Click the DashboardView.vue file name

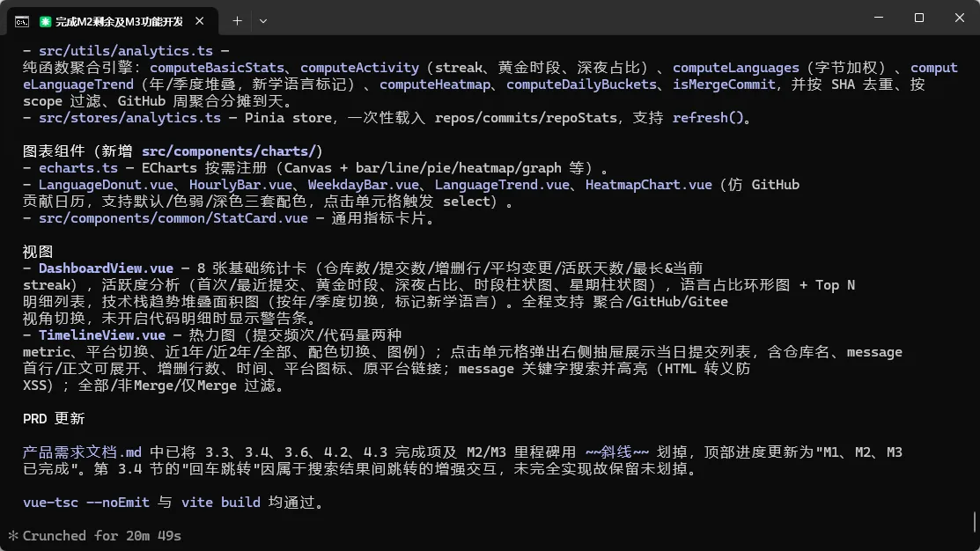pyautogui.click(x=106, y=268)
